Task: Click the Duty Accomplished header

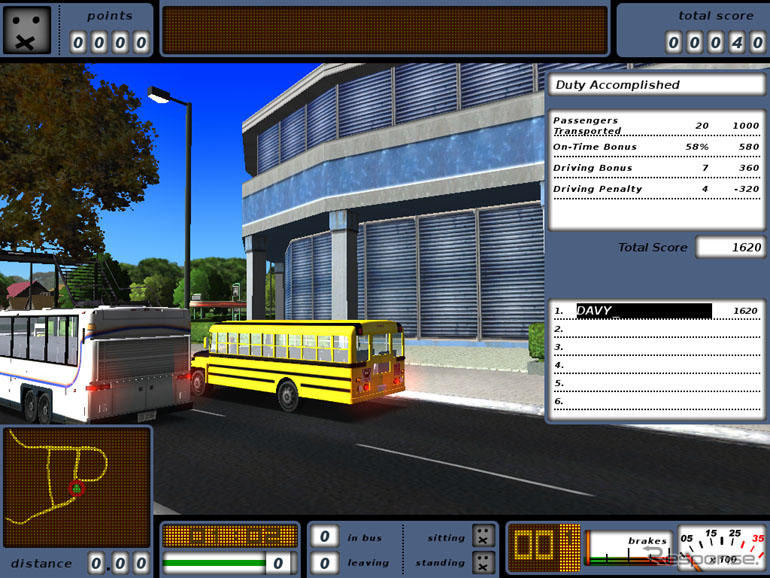Action: [x=656, y=85]
